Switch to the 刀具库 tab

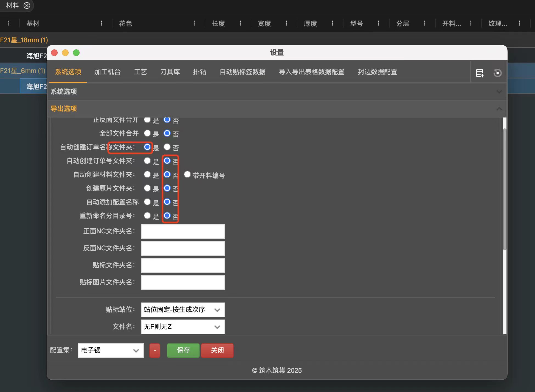[x=170, y=72]
